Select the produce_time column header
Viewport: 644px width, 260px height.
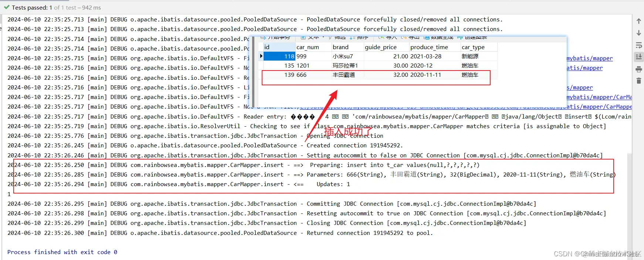click(435, 47)
